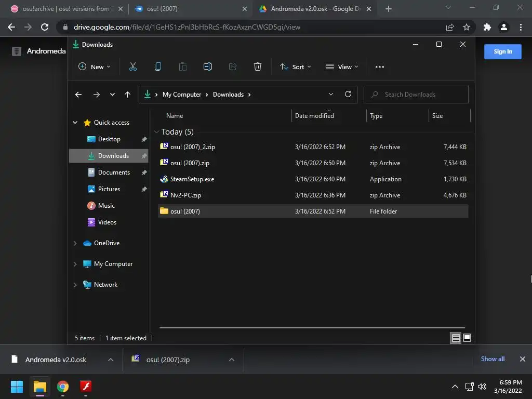This screenshot has height=399, width=532.
Task: Go back in Explorer navigation
Action: click(78, 95)
